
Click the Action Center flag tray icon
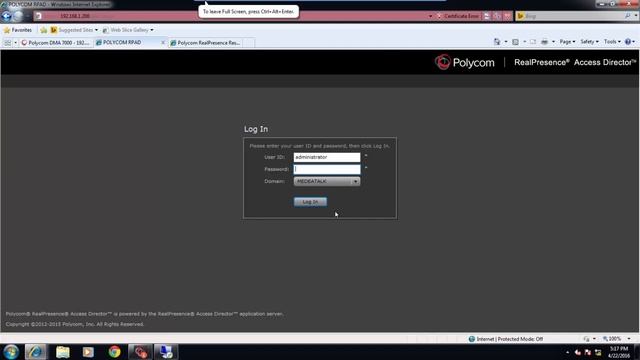click(588, 352)
